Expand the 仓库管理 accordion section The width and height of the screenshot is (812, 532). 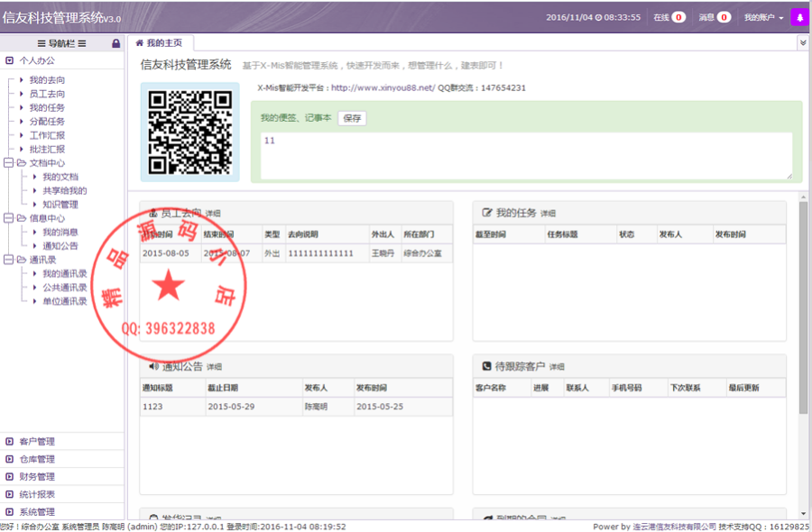point(62,459)
